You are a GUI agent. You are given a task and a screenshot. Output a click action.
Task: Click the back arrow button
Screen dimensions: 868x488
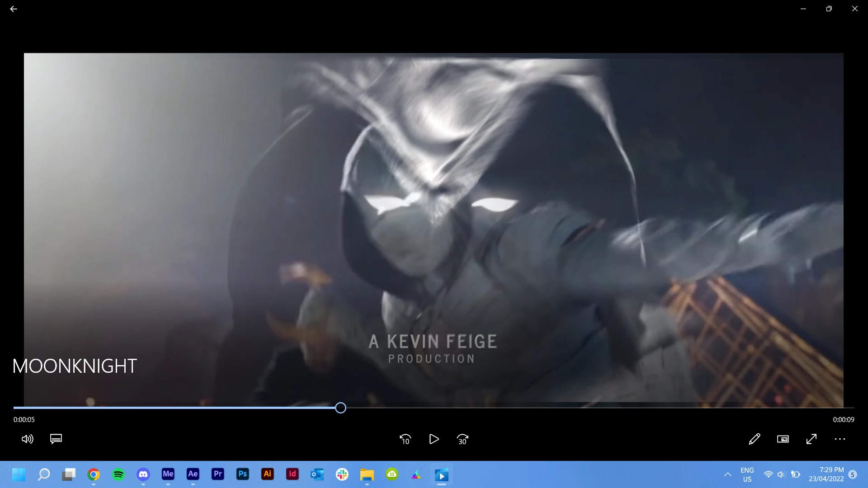[14, 9]
